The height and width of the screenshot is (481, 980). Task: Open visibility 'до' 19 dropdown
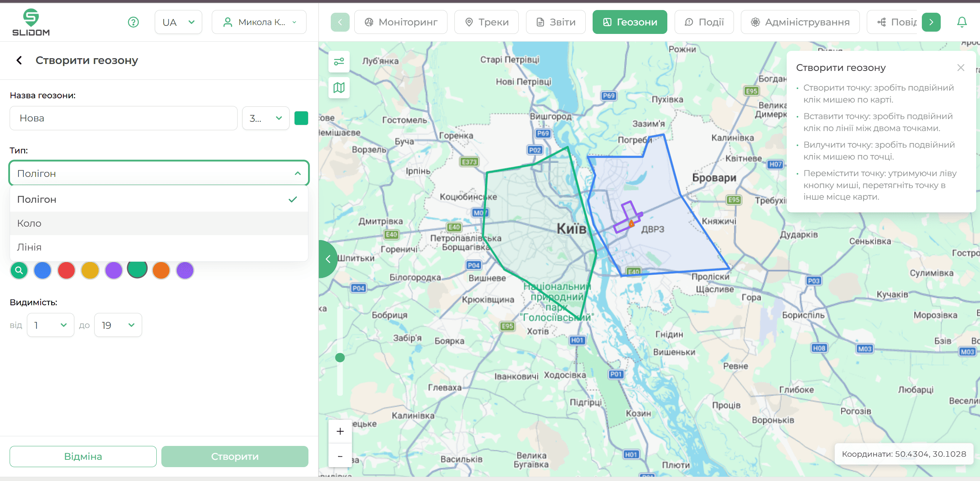[x=118, y=325]
